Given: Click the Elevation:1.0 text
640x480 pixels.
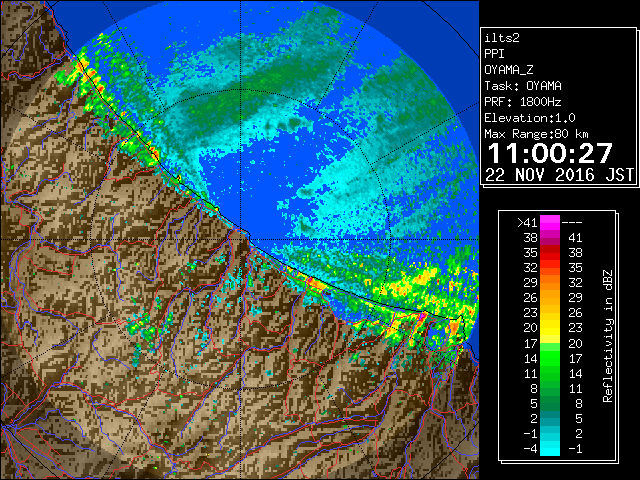Looking at the screenshot, I should click(530, 118).
